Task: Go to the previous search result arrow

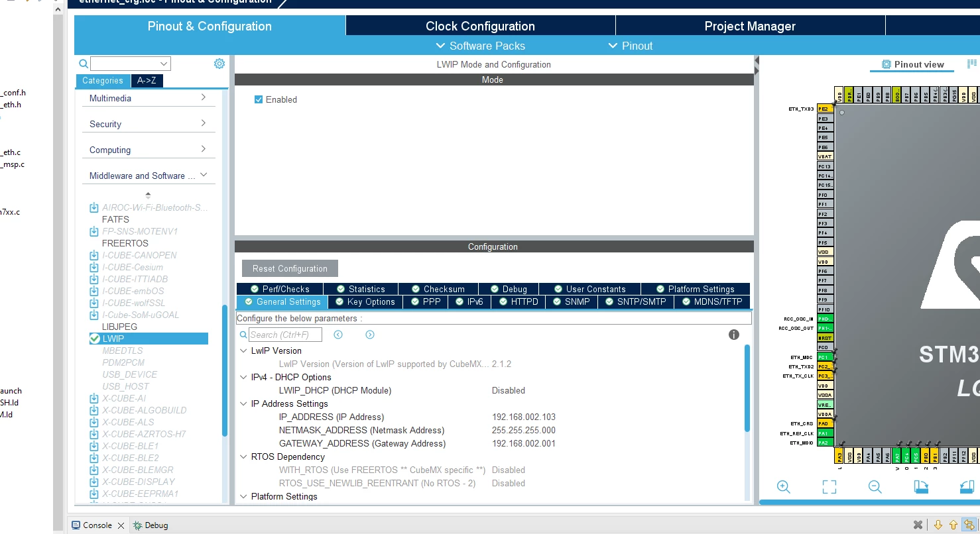Action: 338,335
